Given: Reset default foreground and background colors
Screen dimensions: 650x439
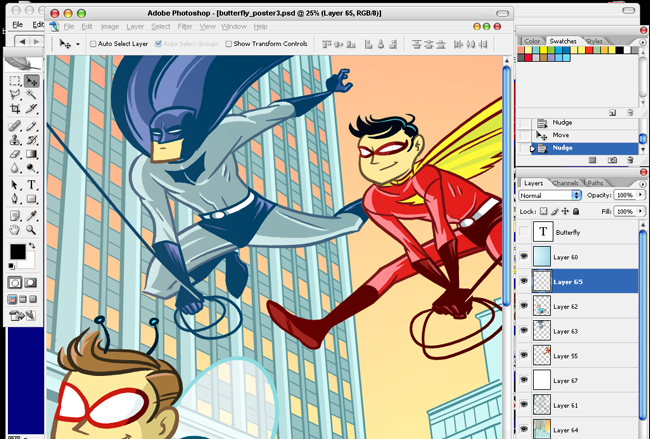Looking at the screenshot, I should [x=12, y=266].
